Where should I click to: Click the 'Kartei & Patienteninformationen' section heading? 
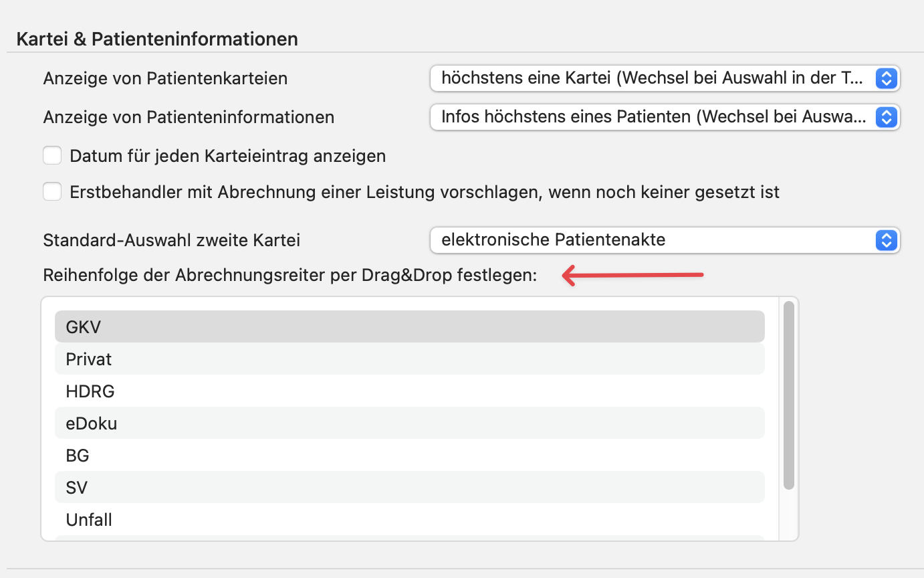(x=156, y=39)
